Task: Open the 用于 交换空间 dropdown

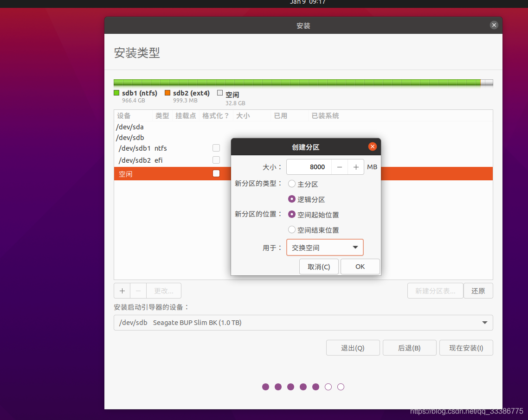Action: (325, 248)
